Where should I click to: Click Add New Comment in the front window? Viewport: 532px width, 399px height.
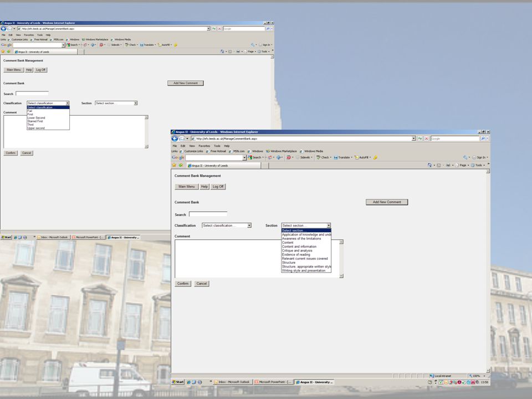click(387, 202)
